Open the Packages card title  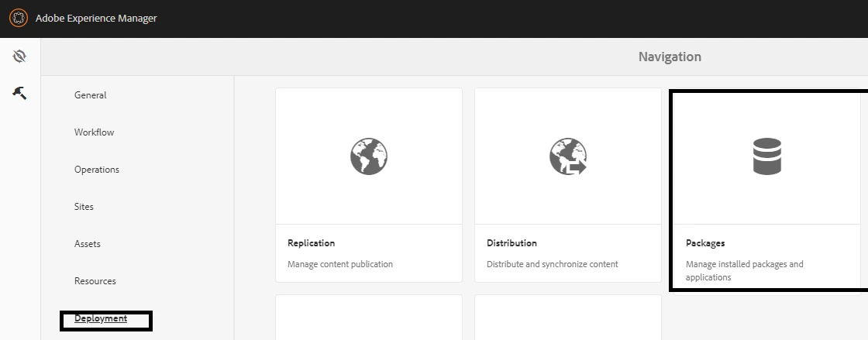705,243
